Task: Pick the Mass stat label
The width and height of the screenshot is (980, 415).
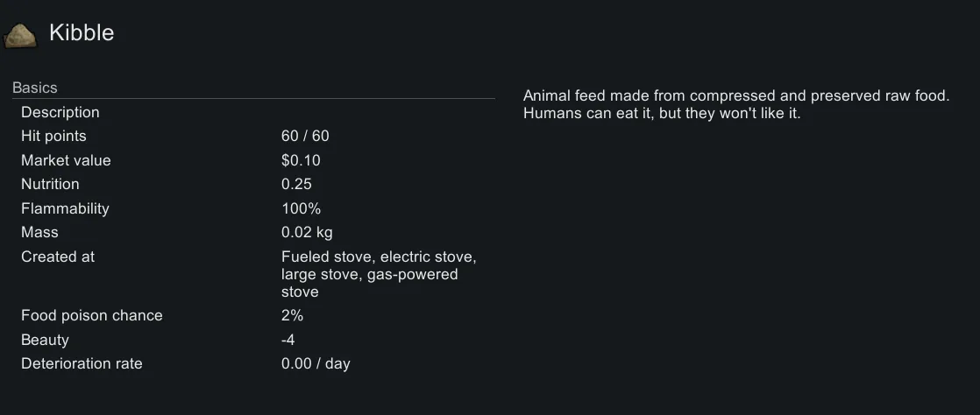Action: [x=39, y=232]
